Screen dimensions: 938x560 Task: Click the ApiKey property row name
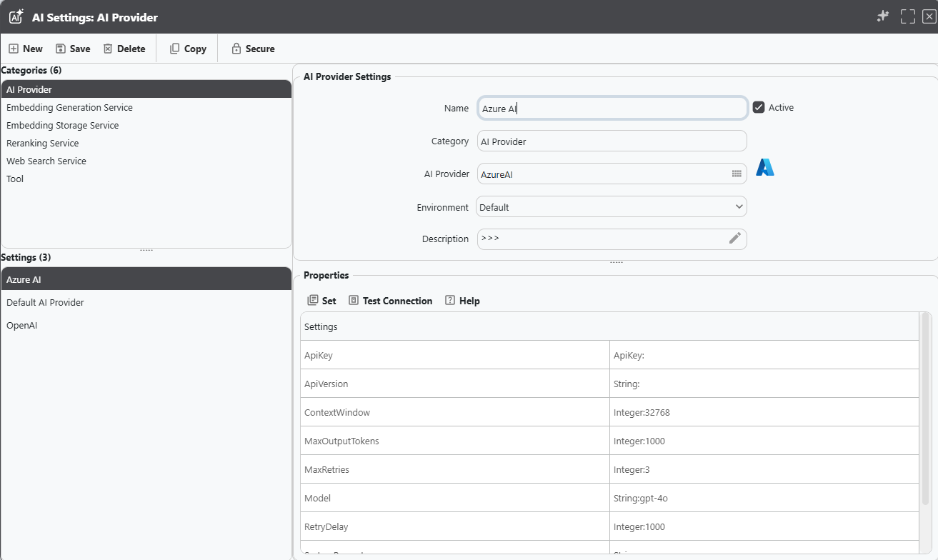(x=455, y=355)
